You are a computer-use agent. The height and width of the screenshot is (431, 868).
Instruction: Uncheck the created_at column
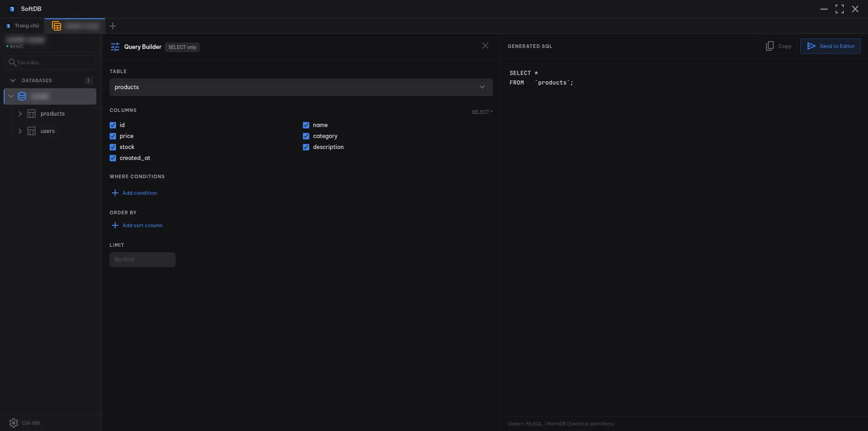(x=113, y=158)
